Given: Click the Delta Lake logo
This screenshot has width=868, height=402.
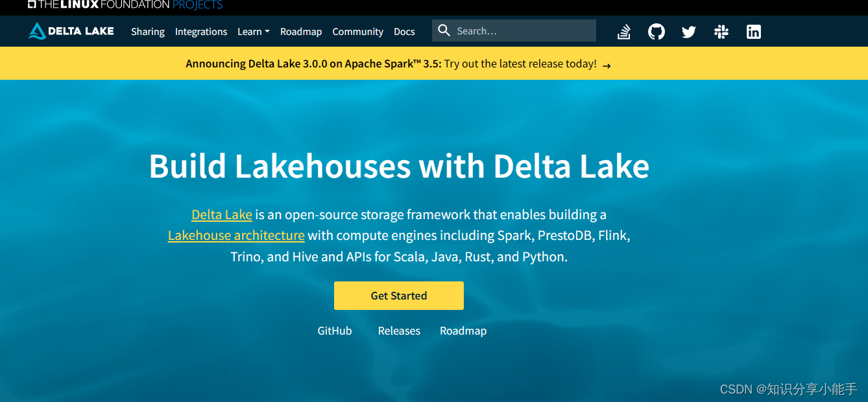Looking at the screenshot, I should (x=71, y=31).
